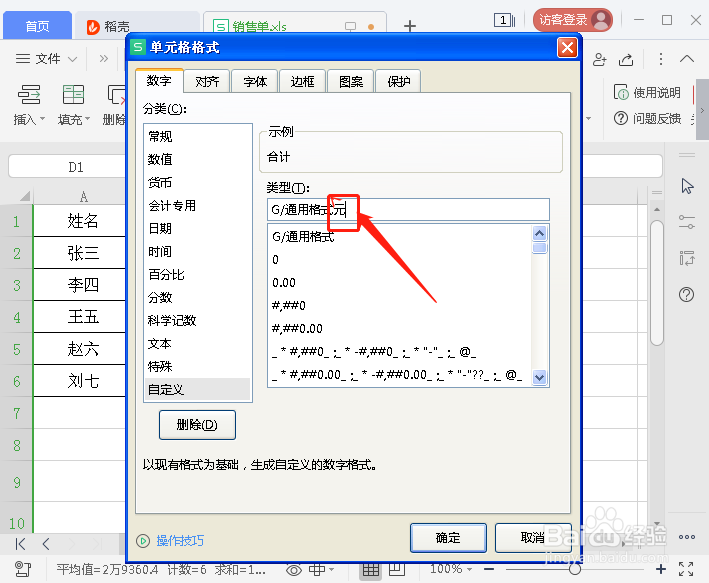
Task: Switch to the 保护 protection tab
Action: (x=398, y=81)
